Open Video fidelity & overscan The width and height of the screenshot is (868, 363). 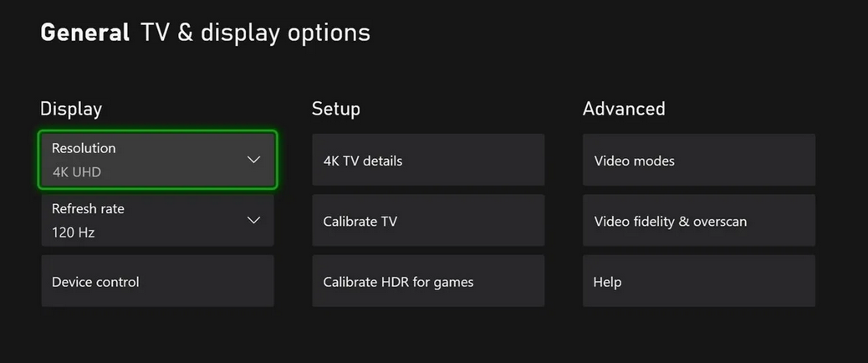pos(699,221)
